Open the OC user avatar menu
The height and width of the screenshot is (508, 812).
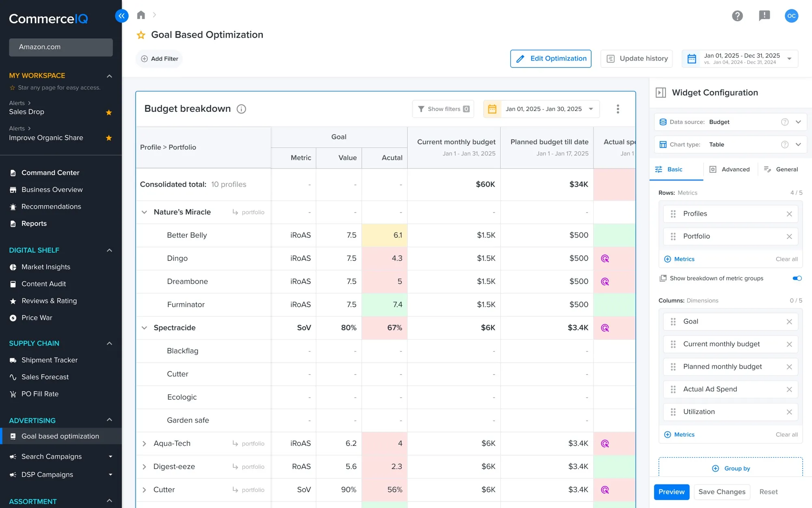791,16
